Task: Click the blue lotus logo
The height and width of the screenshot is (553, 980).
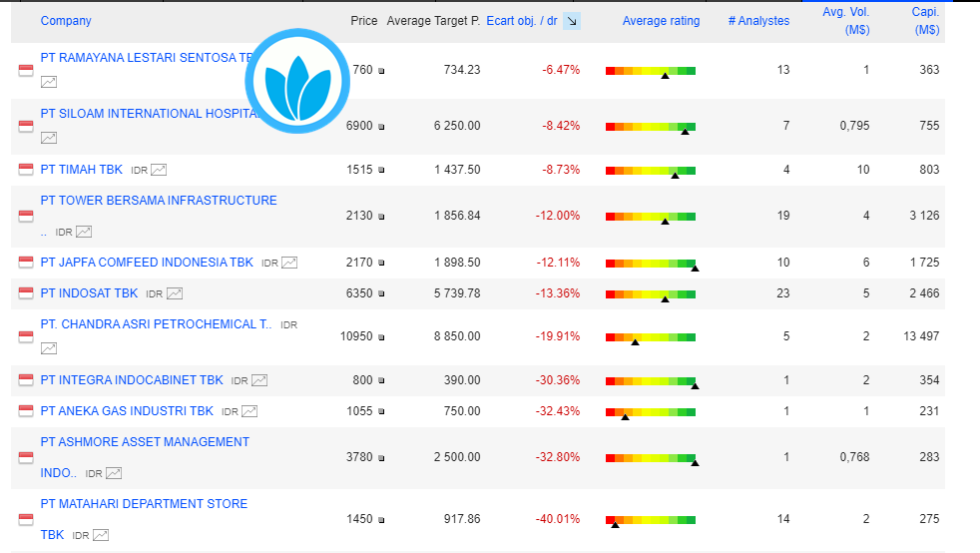Action: (x=301, y=82)
